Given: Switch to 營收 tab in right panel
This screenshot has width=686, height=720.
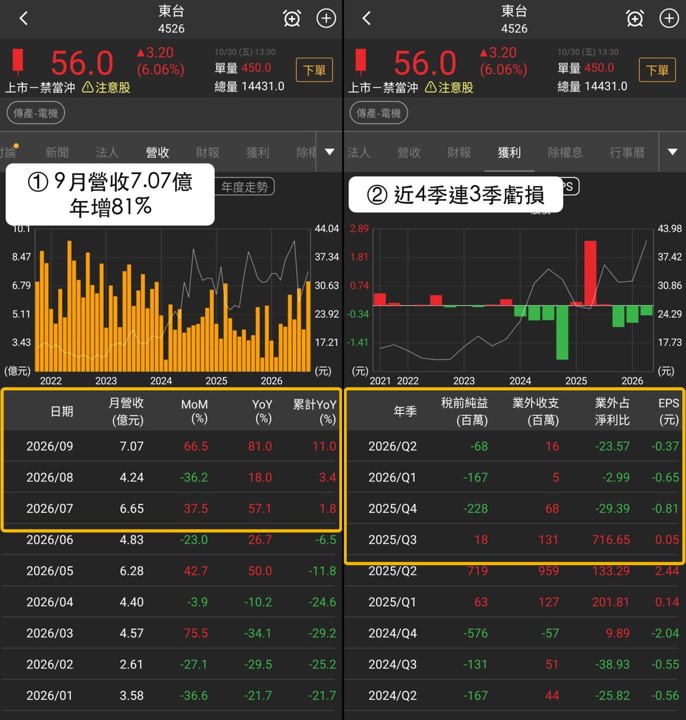Looking at the screenshot, I should tap(409, 152).
